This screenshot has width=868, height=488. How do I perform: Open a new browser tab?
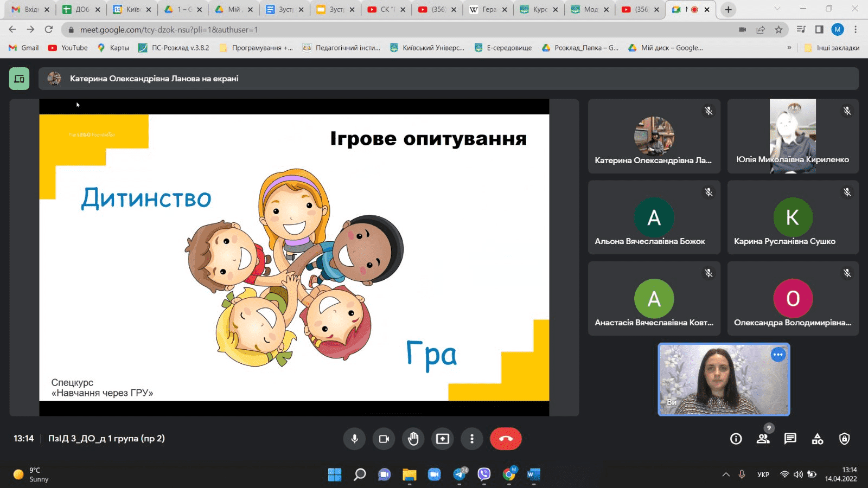click(x=728, y=9)
